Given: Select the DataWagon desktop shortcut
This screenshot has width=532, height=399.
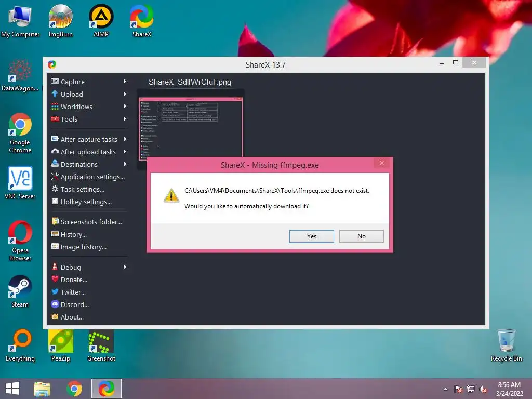Looking at the screenshot, I should [20, 75].
